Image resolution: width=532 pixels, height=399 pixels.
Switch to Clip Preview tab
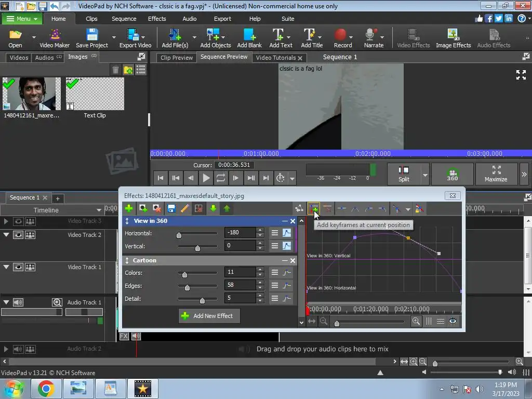click(177, 58)
